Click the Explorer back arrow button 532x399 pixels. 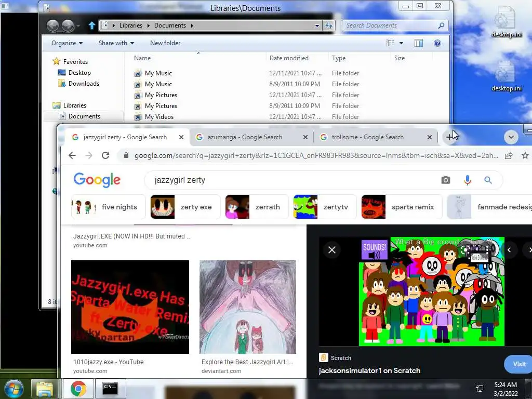pos(53,25)
